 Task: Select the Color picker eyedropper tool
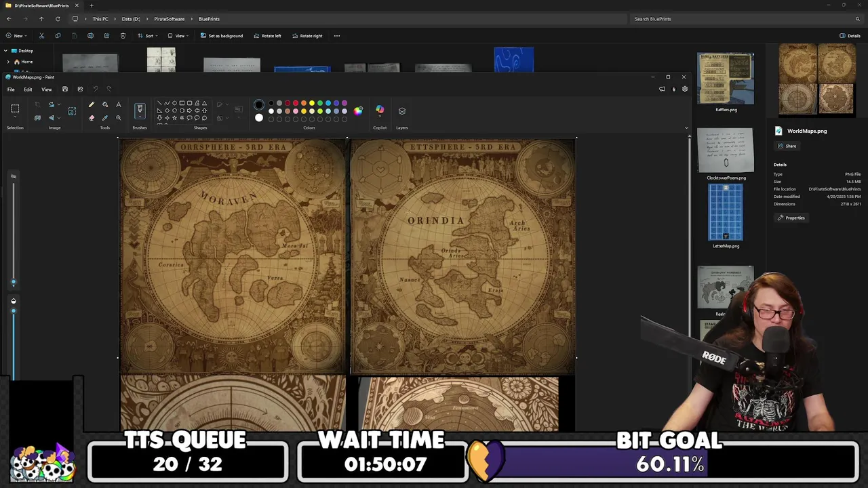point(105,118)
